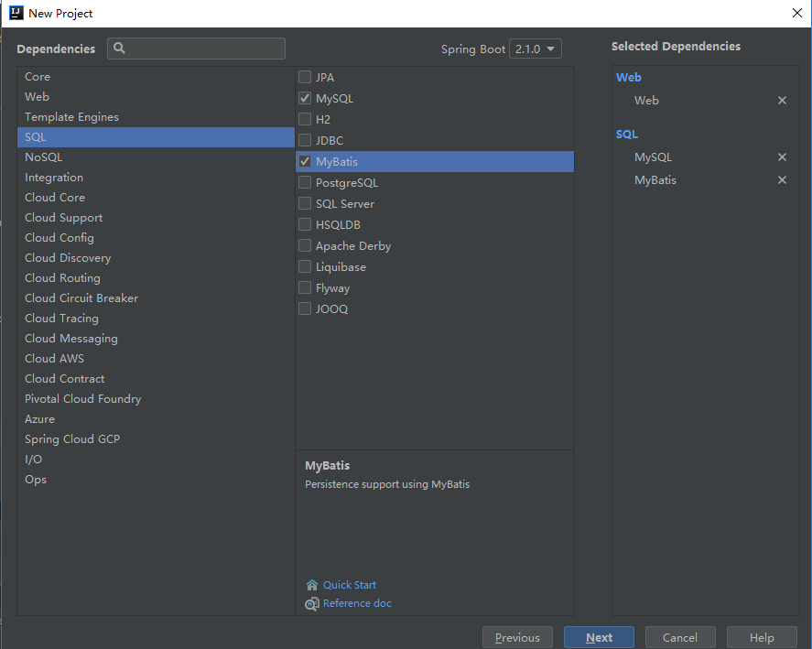Remove MySQL from selected dependencies
The width and height of the screenshot is (812, 649).
point(782,157)
